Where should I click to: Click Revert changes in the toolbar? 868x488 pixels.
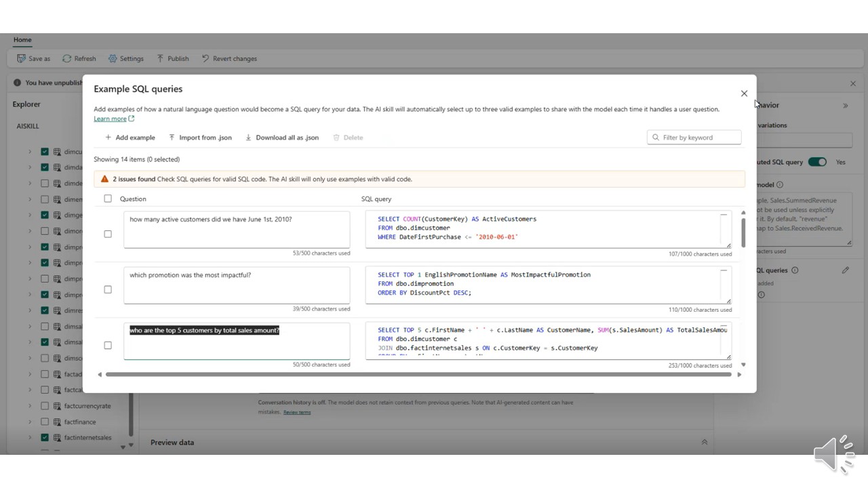tap(229, 59)
